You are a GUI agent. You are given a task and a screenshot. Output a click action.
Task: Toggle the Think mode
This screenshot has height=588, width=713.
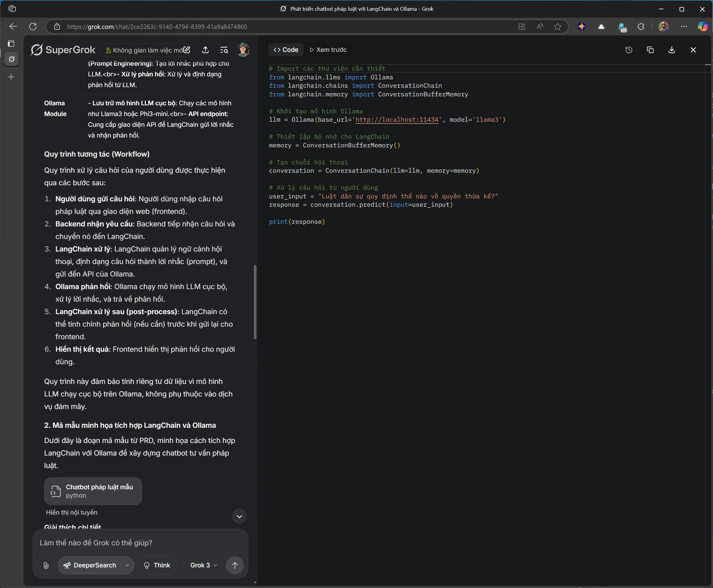[x=157, y=565]
